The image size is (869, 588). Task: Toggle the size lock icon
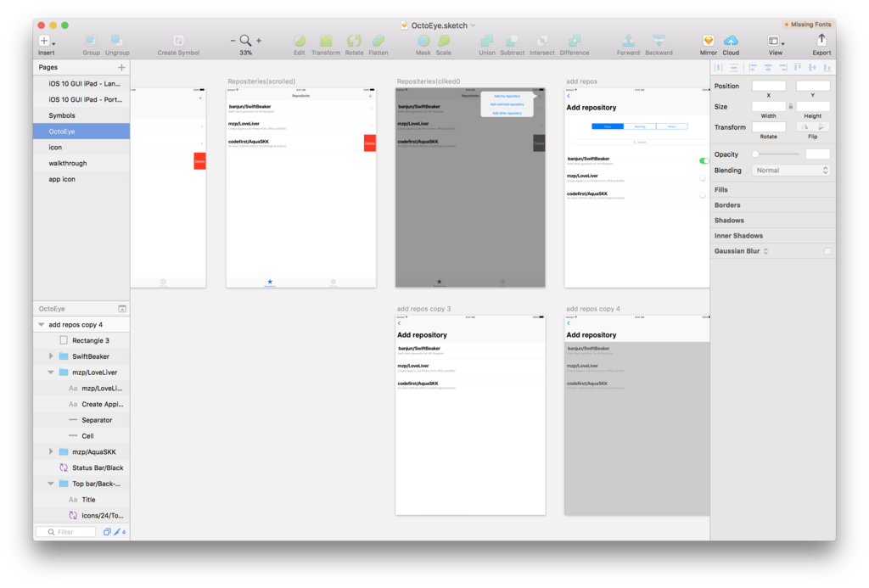pos(791,106)
